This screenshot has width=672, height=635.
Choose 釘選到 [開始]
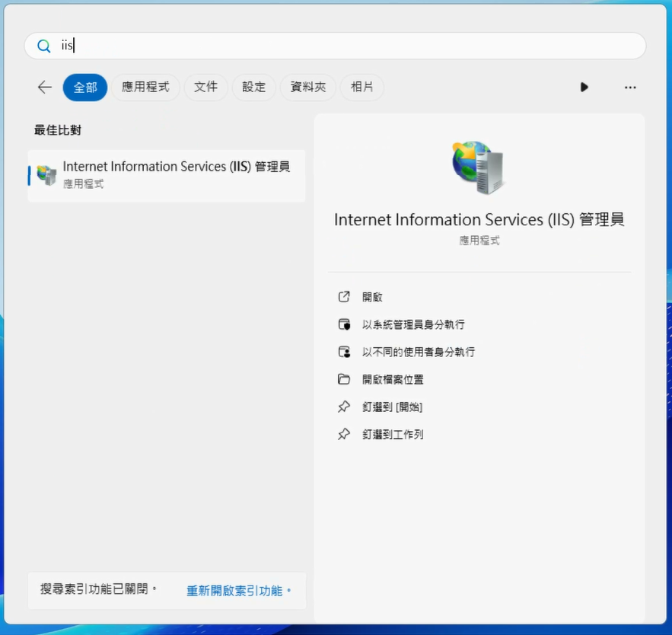[x=392, y=407]
